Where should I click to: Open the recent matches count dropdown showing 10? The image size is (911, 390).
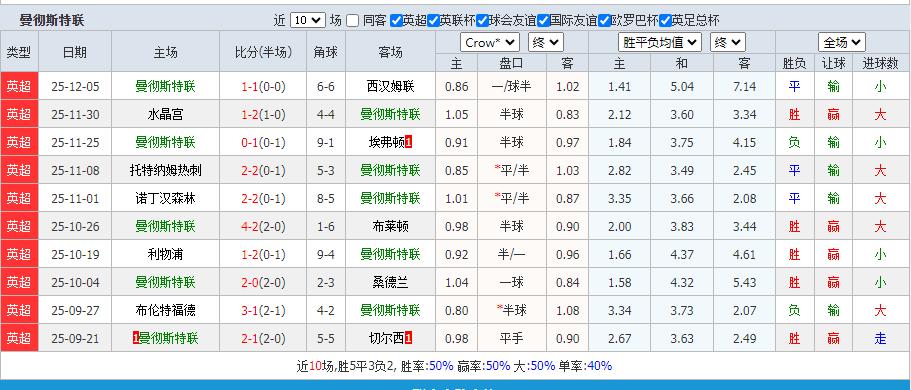click(307, 20)
